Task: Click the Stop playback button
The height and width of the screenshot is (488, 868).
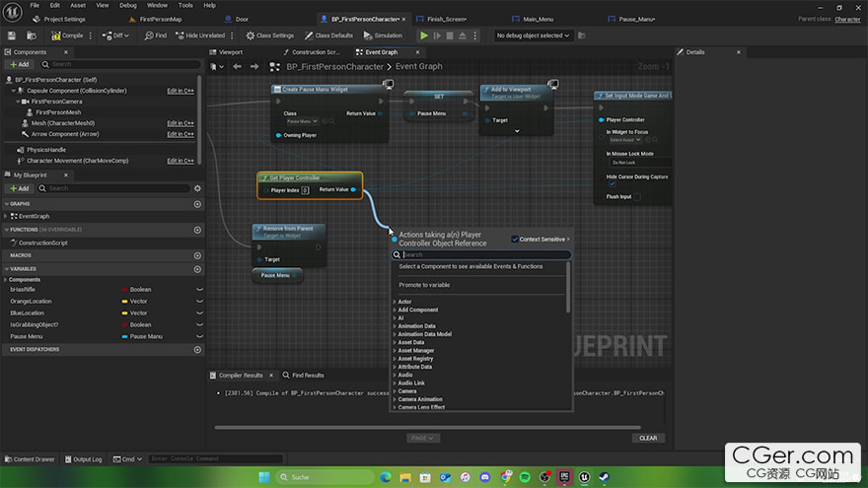Action: tap(450, 35)
